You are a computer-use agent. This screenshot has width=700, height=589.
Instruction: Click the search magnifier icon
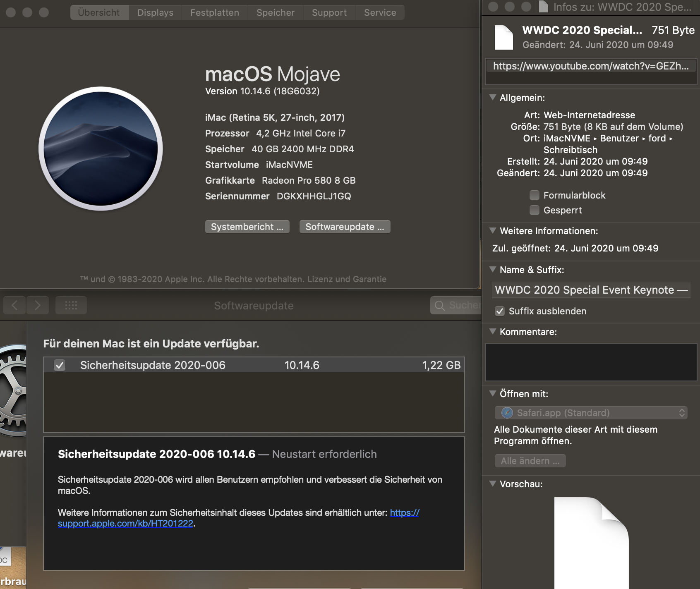(x=440, y=306)
